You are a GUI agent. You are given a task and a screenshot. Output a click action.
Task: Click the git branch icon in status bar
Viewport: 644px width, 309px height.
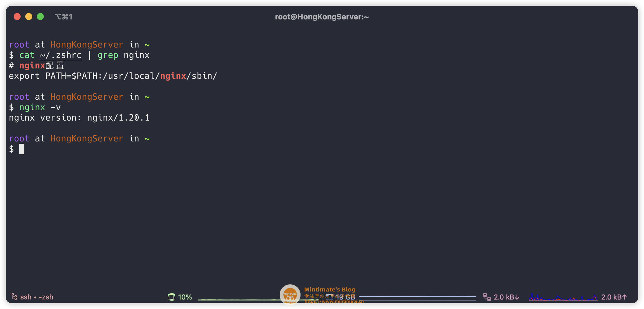point(14,297)
